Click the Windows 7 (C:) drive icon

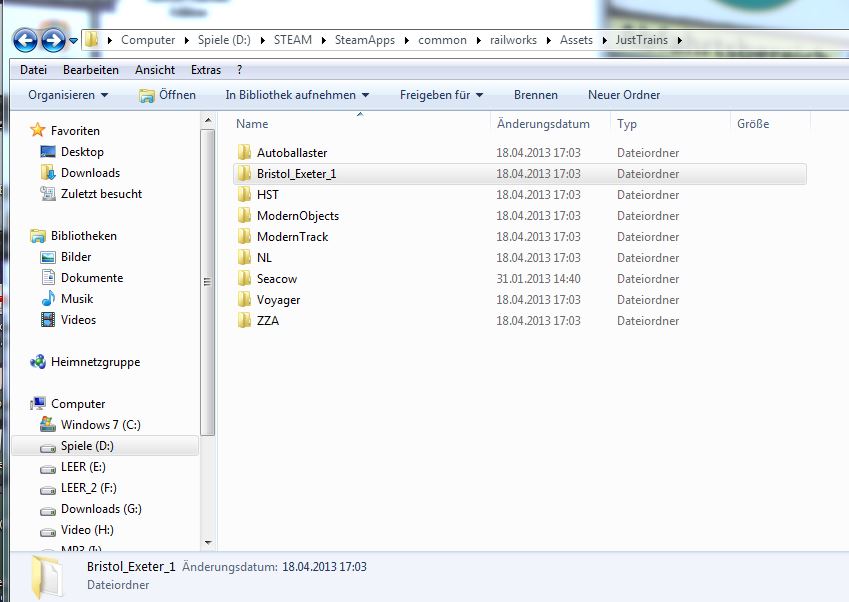pyautogui.click(x=48, y=424)
